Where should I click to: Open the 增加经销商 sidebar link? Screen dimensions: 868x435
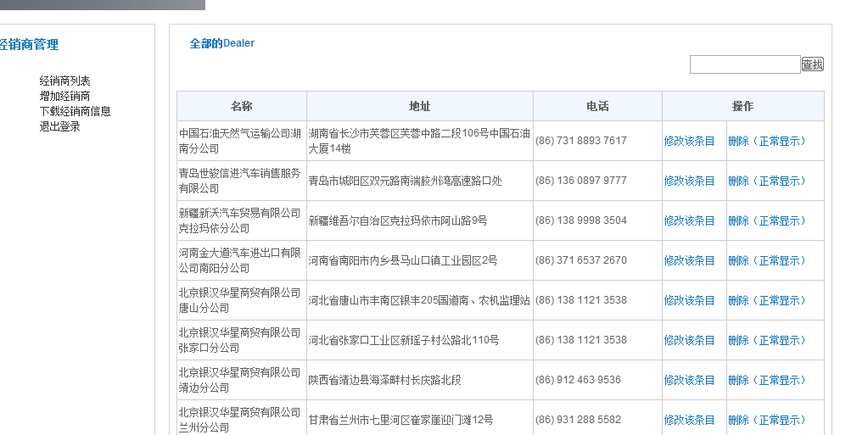point(64,97)
